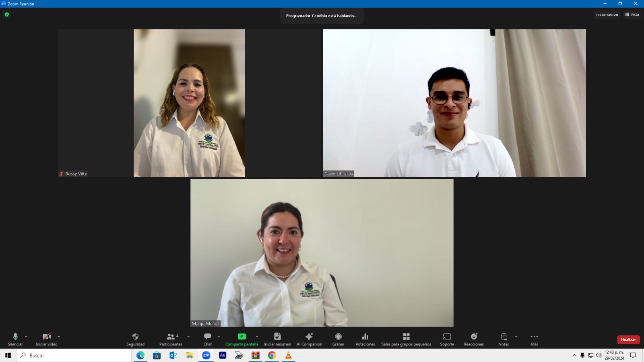
Task: Open the Vista layout menu
Action: coord(632,14)
